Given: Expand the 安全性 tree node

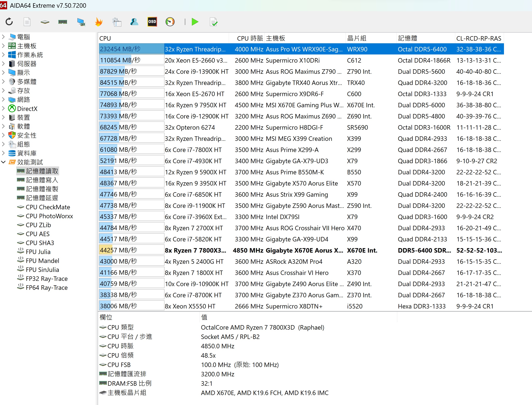Looking at the screenshot, I should coord(3,135).
